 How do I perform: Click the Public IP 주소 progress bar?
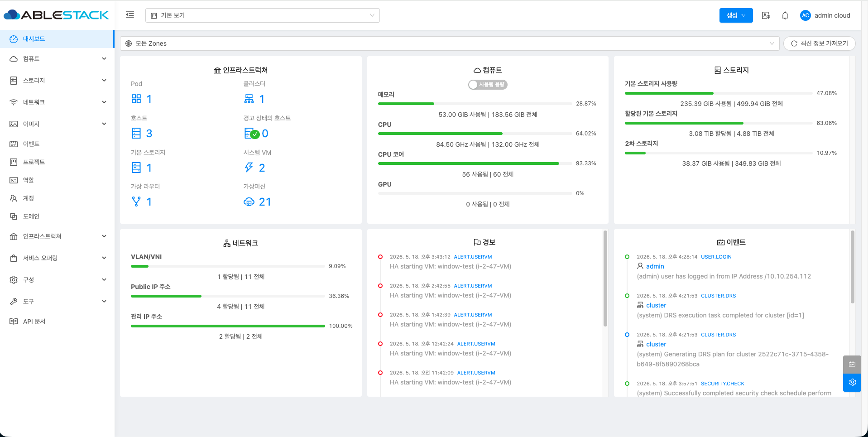(x=228, y=296)
